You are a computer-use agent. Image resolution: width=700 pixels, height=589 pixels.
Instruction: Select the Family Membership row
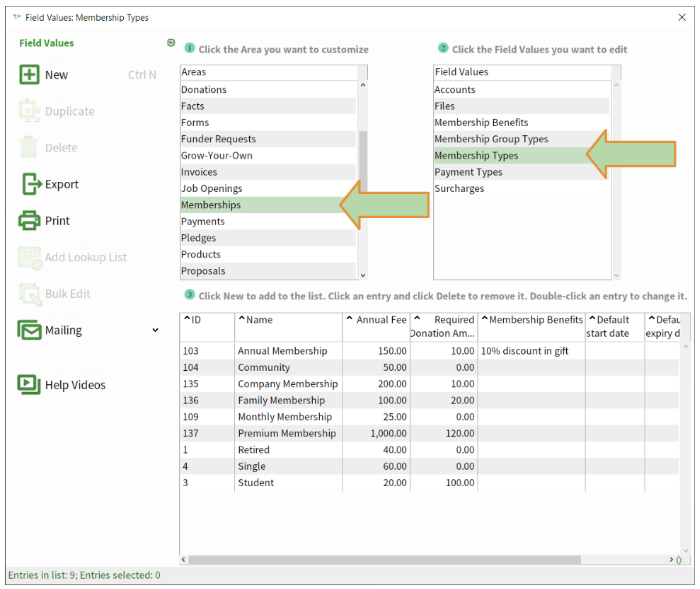click(429, 401)
